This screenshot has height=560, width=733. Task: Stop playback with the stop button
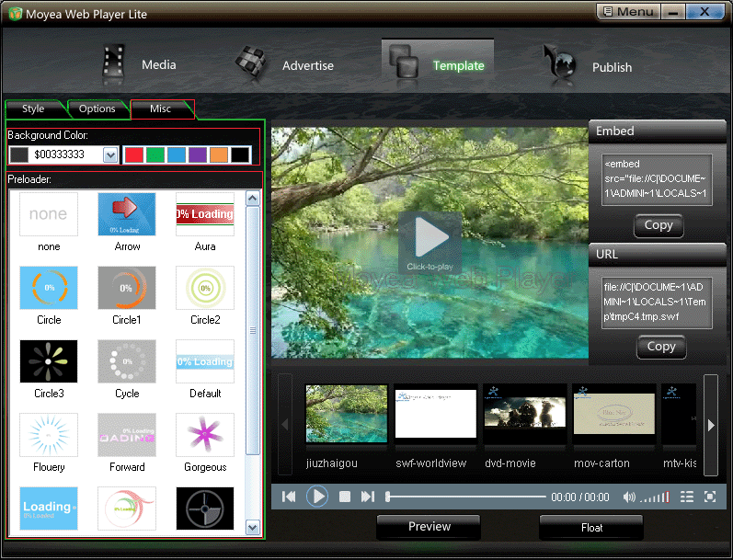click(x=345, y=497)
